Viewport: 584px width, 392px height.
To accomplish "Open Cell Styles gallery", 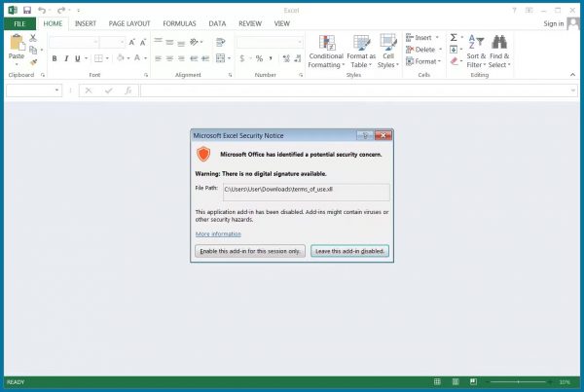I will tap(388, 52).
